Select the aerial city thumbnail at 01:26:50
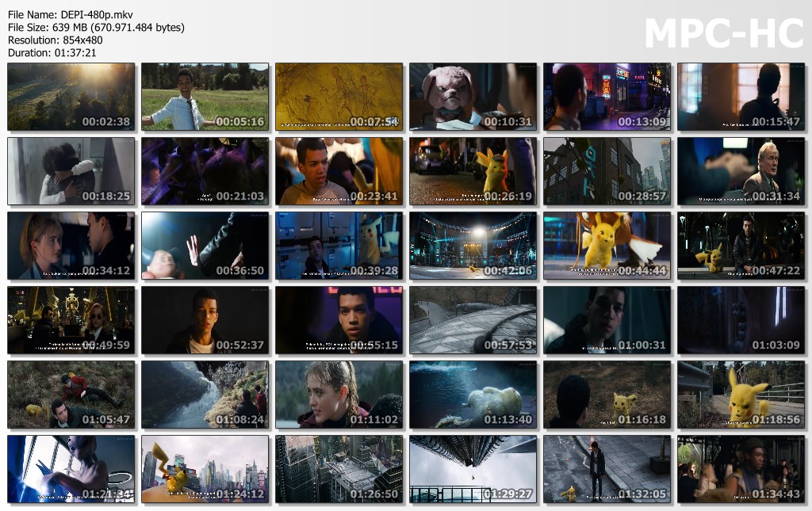Viewport: 812px width, 511px height. 339,469
